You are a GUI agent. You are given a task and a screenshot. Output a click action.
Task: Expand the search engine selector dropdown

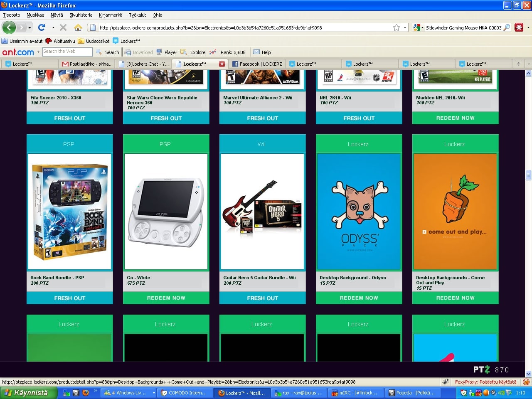click(418, 27)
